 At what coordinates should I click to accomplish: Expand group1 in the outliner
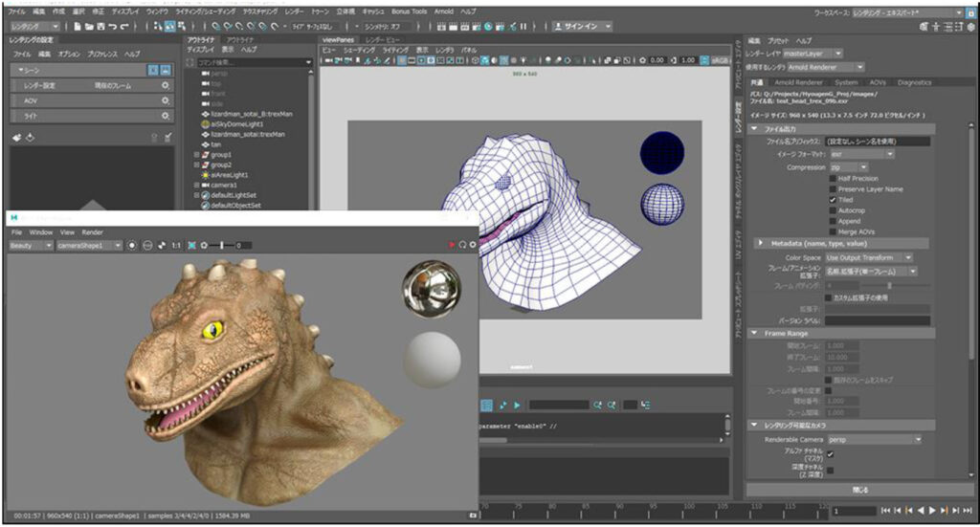click(196, 155)
